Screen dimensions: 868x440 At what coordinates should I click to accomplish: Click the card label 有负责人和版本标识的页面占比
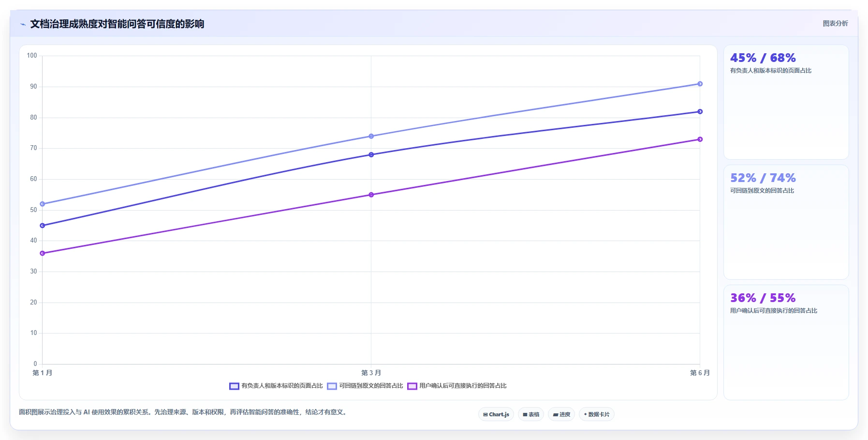pyautogui.click(x=771, y=71)
